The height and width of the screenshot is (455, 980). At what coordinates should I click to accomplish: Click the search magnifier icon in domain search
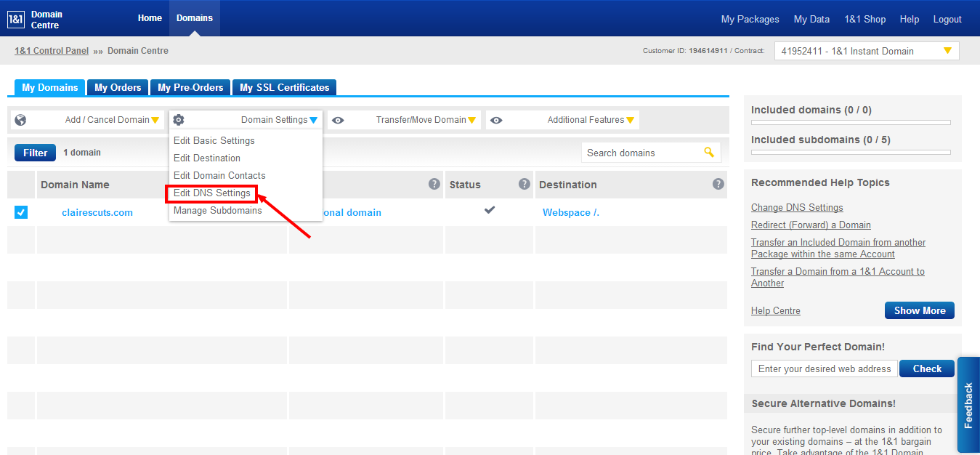(709, 153)
